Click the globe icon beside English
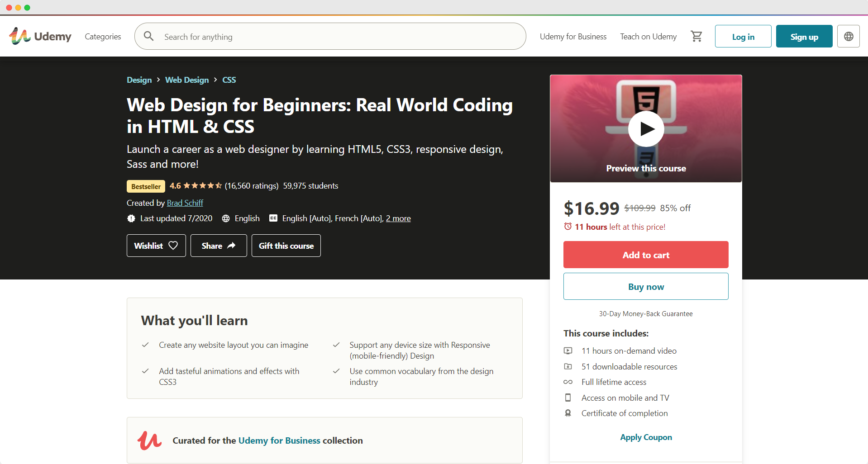 point(226,218)
